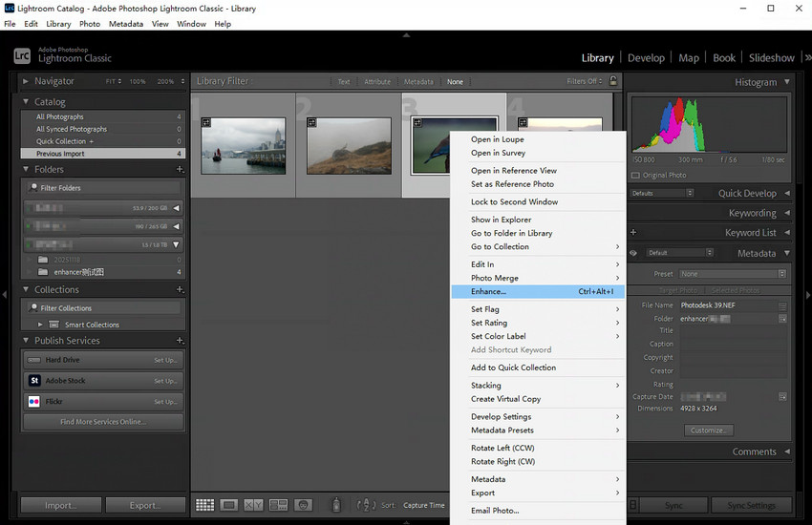Click the filter lock icon

pyautogui.click(x=613, y=81)
